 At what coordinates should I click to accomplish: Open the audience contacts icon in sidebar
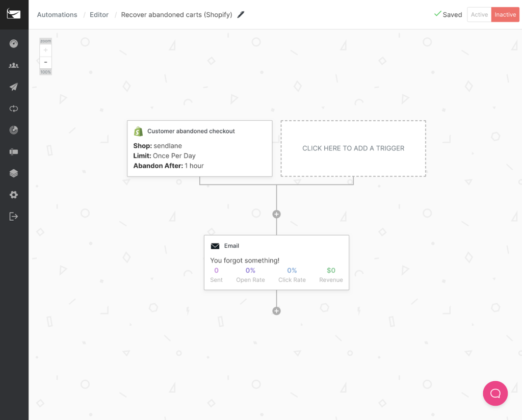pos(14,65)
